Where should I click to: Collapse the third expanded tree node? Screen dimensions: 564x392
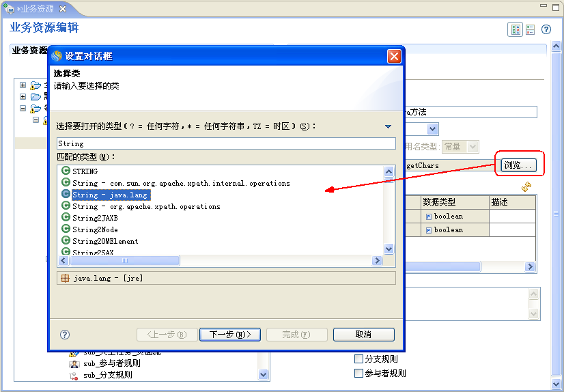[23, 108]
